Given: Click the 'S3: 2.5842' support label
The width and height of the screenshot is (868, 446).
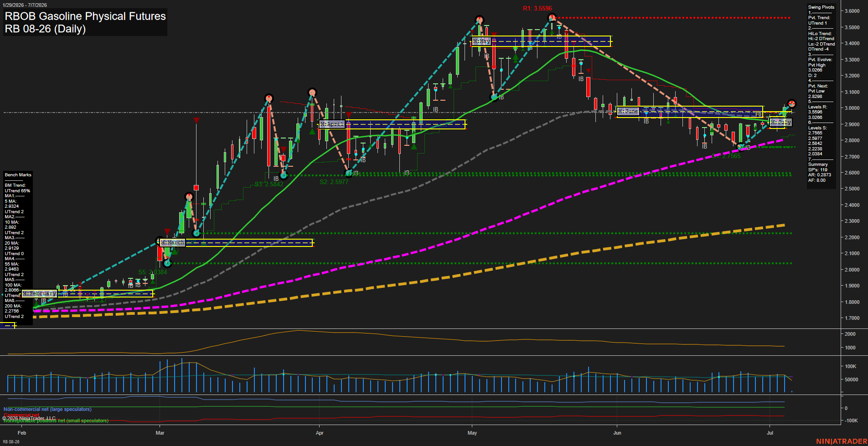Looking at the screenshot, I should pos(269,185).
